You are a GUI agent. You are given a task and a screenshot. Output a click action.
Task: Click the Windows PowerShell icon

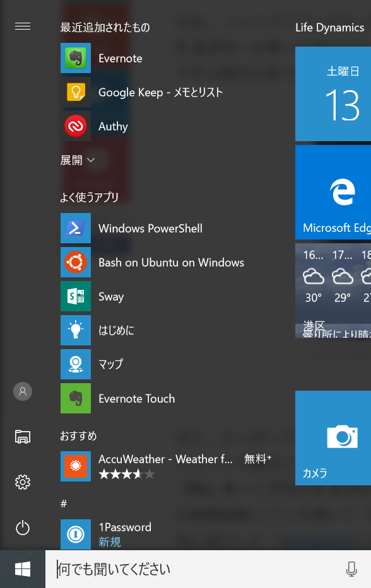[76, 228]
